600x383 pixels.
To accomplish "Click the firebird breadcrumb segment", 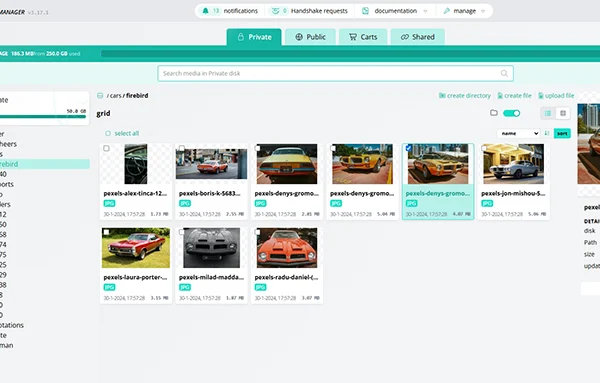I will click(x=137, y=95).
